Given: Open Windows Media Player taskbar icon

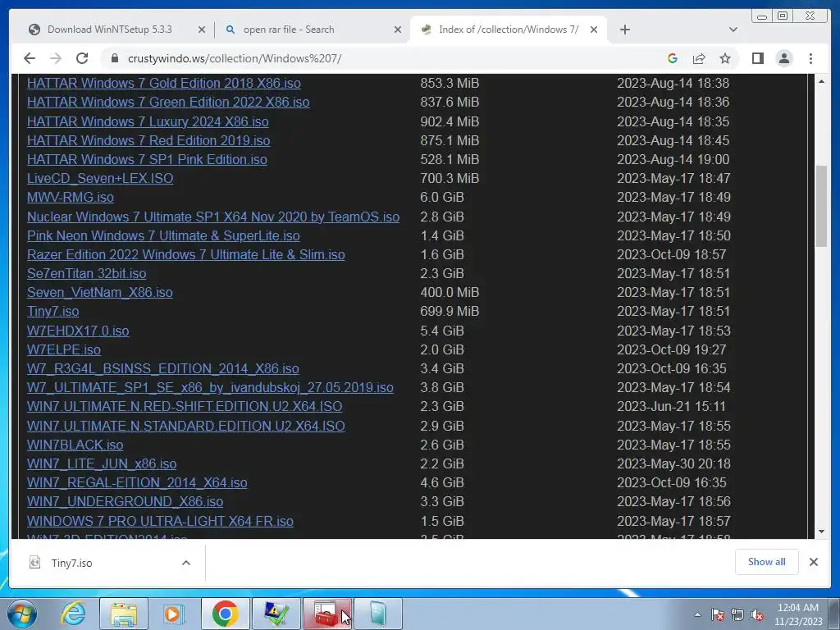Looking at the screenshot, I should pyautogui.click(x=173, y=614).
